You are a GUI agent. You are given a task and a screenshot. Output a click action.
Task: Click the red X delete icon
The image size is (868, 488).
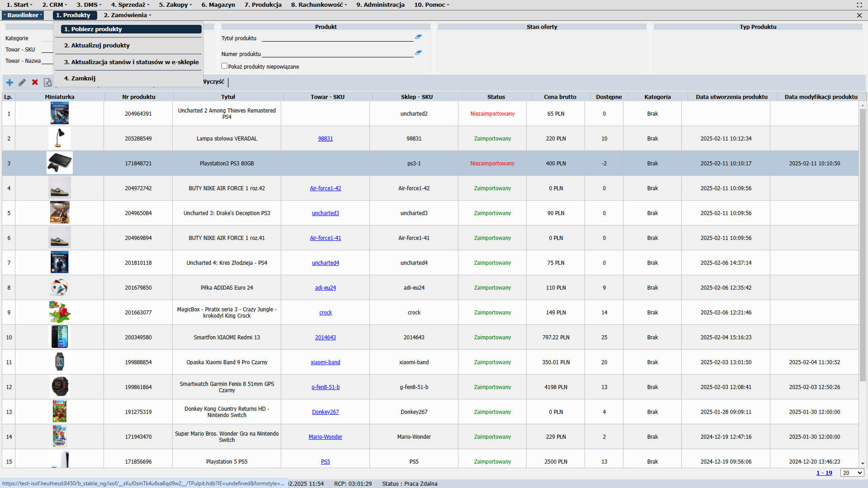[x=35, y=82]
